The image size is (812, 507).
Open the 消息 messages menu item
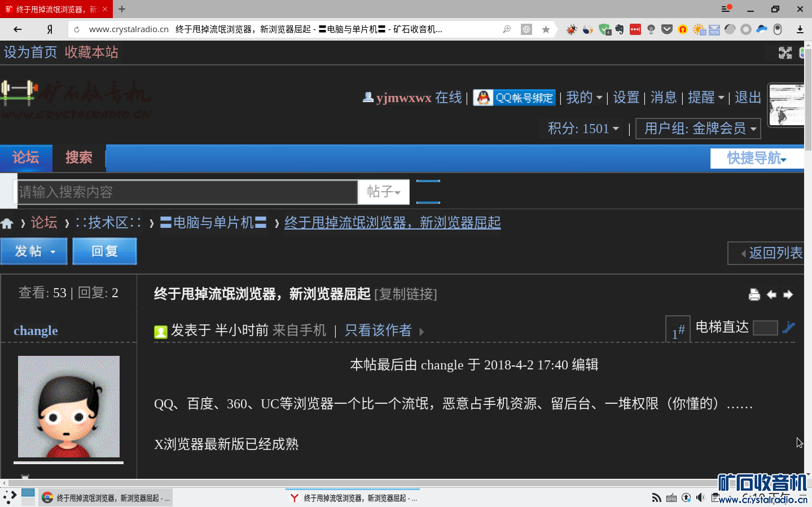[664, 98]
